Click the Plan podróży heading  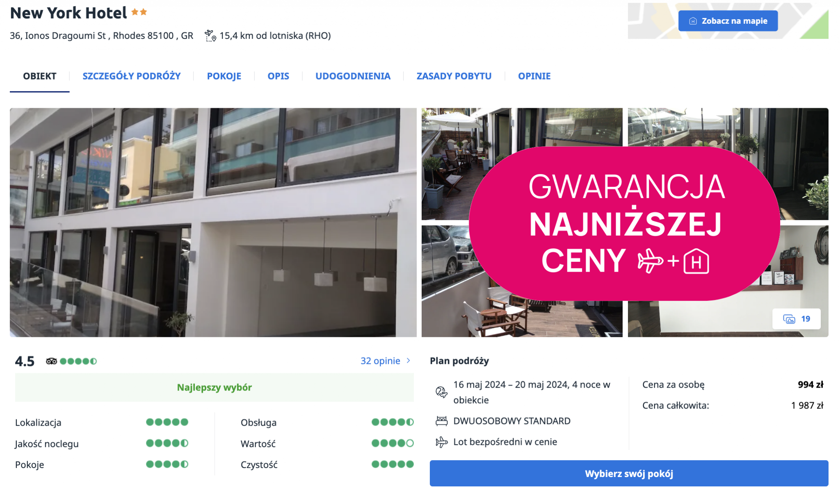click(459, 361)
